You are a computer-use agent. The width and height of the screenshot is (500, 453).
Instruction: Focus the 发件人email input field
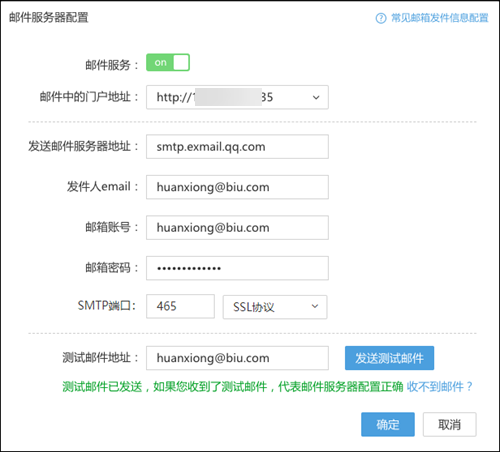pos(237,187)
